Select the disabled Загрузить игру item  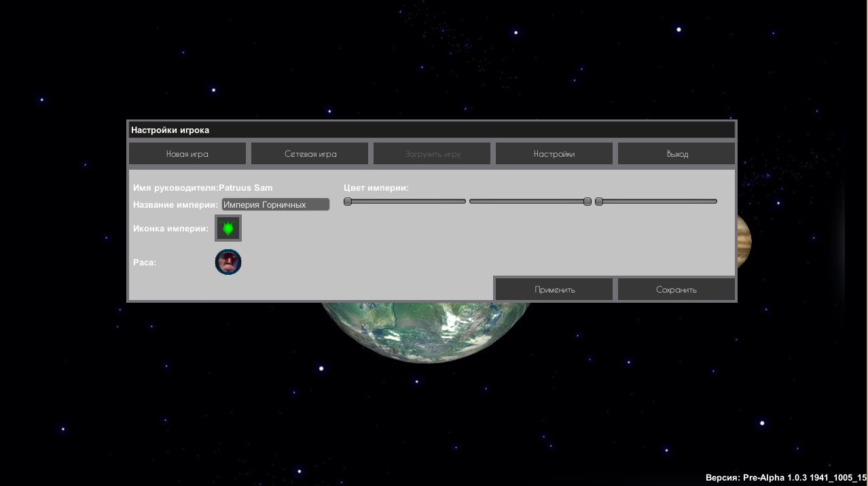click(432, 154)
